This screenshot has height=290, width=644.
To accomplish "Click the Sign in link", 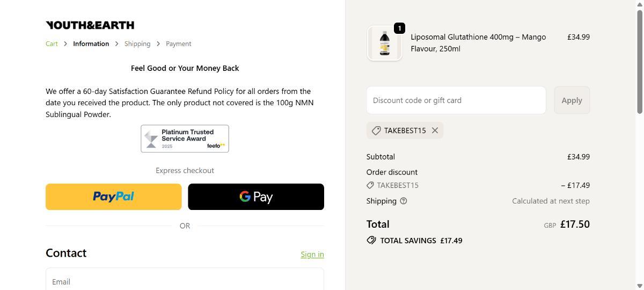I will pos(312,255).
